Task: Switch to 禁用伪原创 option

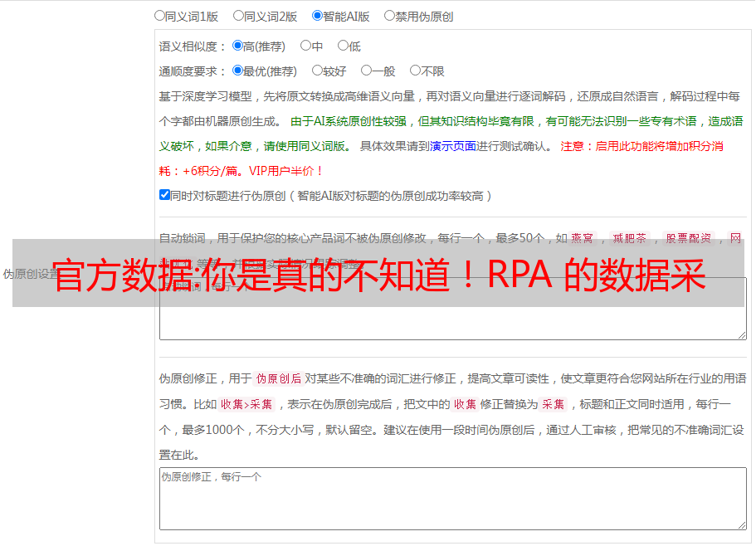Action: click(x=390, y=15)
